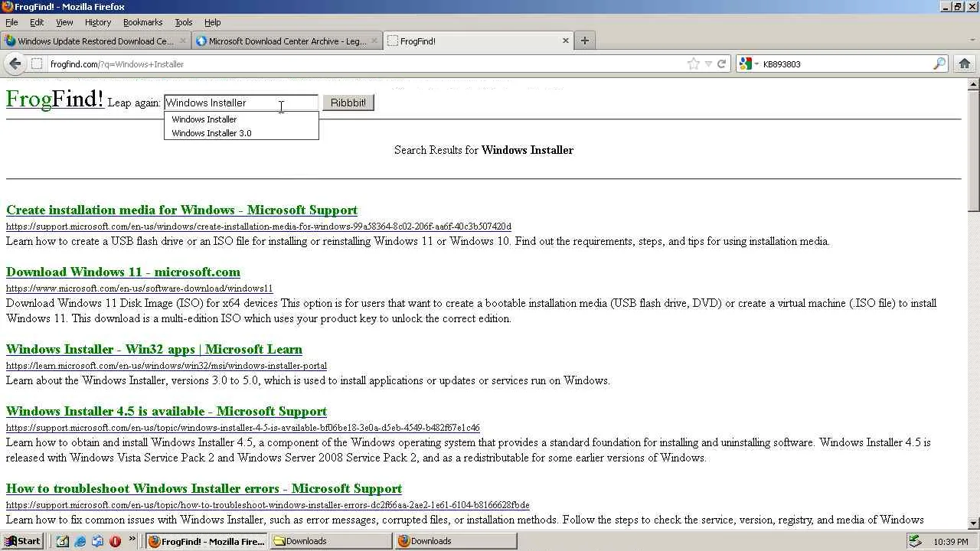Viewport: 980px width, 551px height.
Task: Click the search magnifier icon
Action: pos(939,64)
